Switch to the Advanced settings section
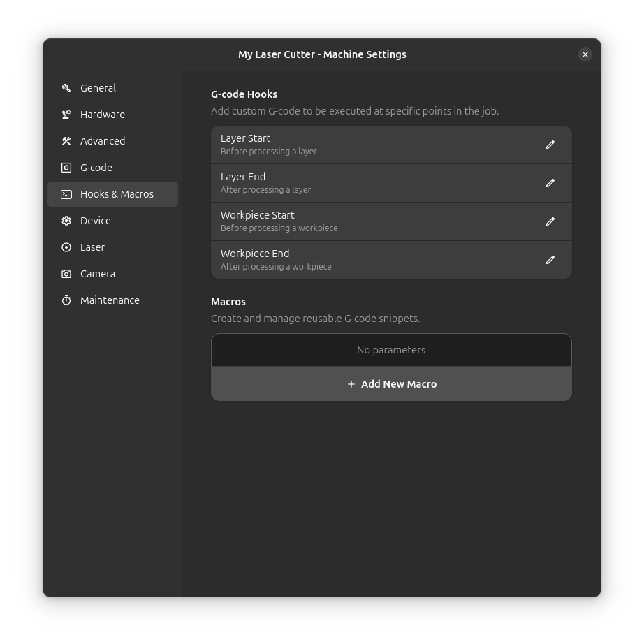 click(x=103, y=141)
